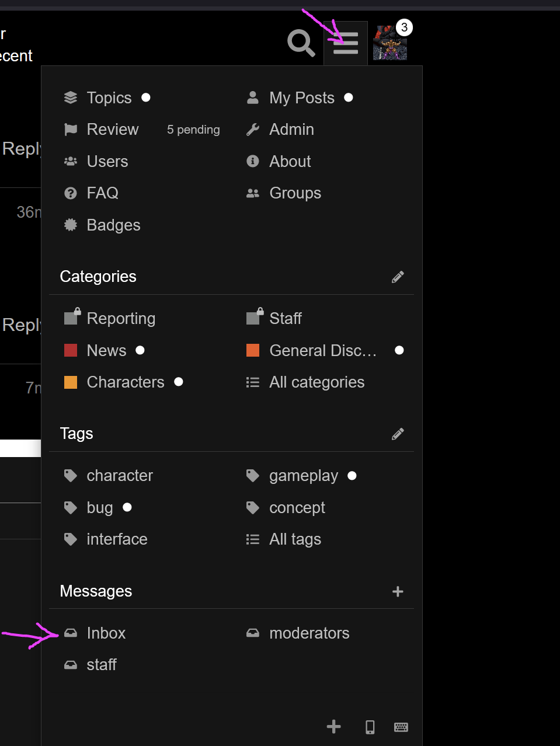Open the Inbox messages
560x746 pixels.
(106, 633)
